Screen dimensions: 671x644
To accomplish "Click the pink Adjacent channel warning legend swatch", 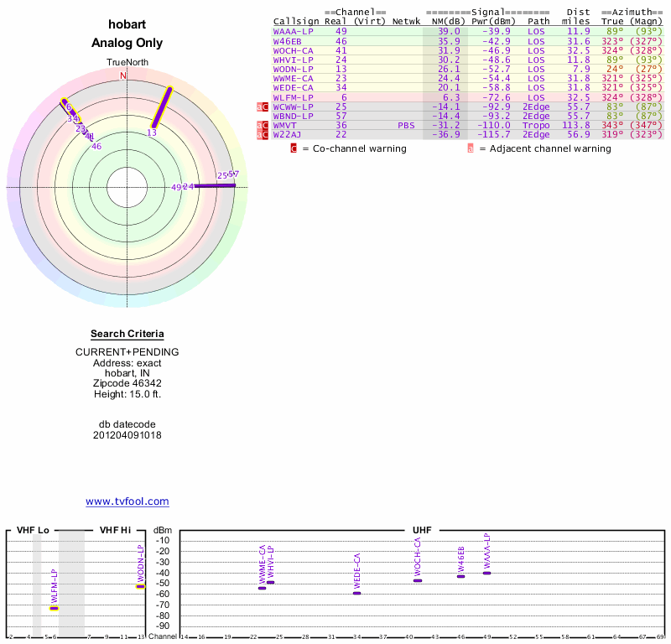I will [x=471, y=148].
